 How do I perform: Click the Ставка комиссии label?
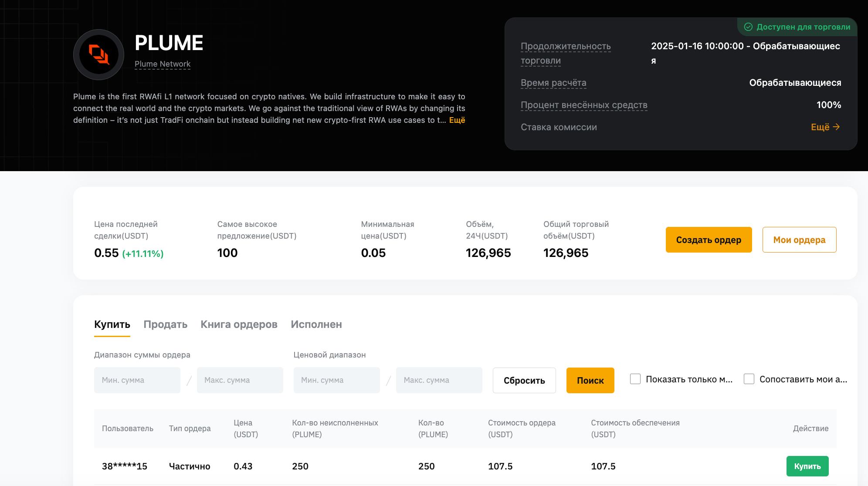[559, 127]
